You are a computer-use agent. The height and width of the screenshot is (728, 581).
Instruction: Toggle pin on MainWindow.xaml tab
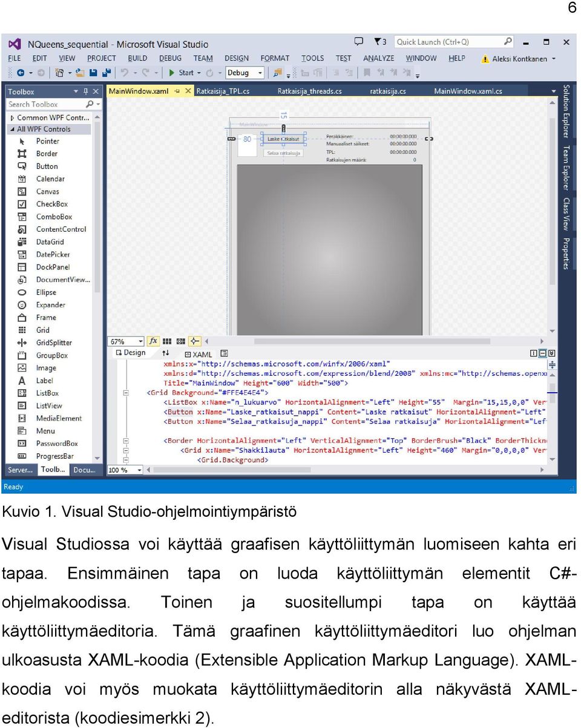(x=177, y=91)
